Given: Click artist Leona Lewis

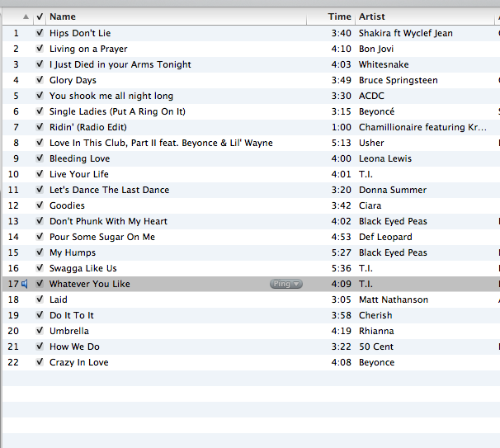Looking at the screenshot, I should (x=385, y=158).
